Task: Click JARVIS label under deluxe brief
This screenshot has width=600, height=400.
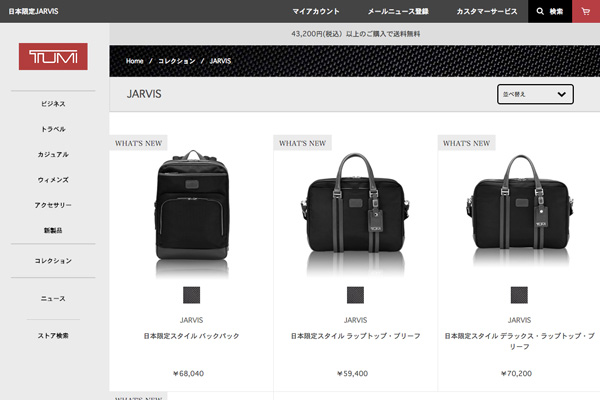Action: coord(519,320)
